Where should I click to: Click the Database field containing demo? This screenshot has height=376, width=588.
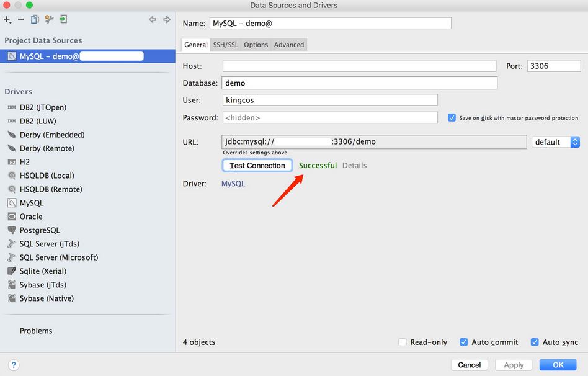tap(360, 83)
